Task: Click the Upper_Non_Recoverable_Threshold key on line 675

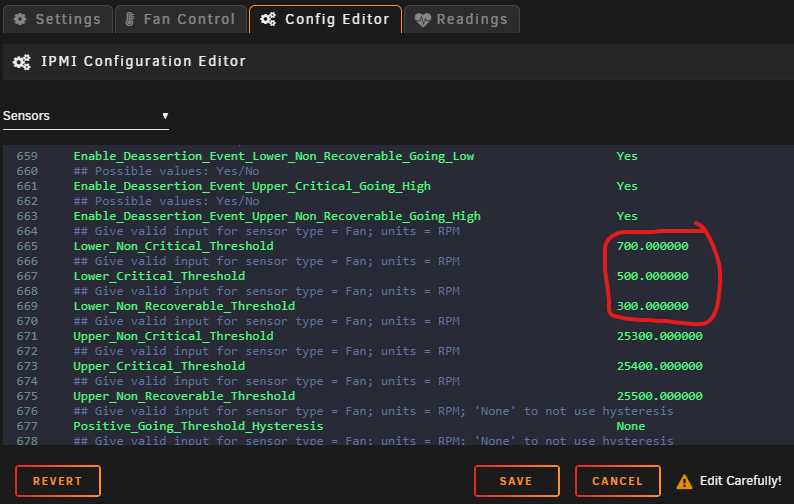Action: pos(184,396)
